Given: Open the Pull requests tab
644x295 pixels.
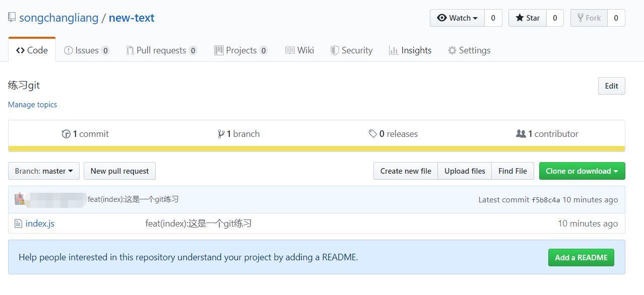Looking at the screenshot, I should tap(161, 50).
